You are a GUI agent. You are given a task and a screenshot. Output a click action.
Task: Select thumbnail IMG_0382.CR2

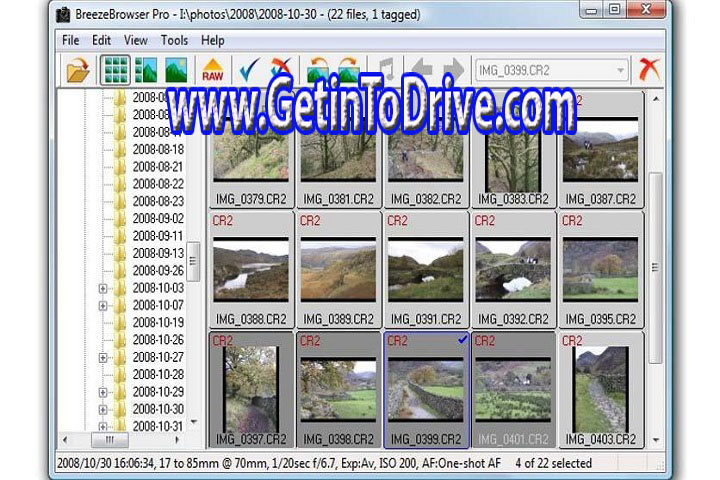426,152
